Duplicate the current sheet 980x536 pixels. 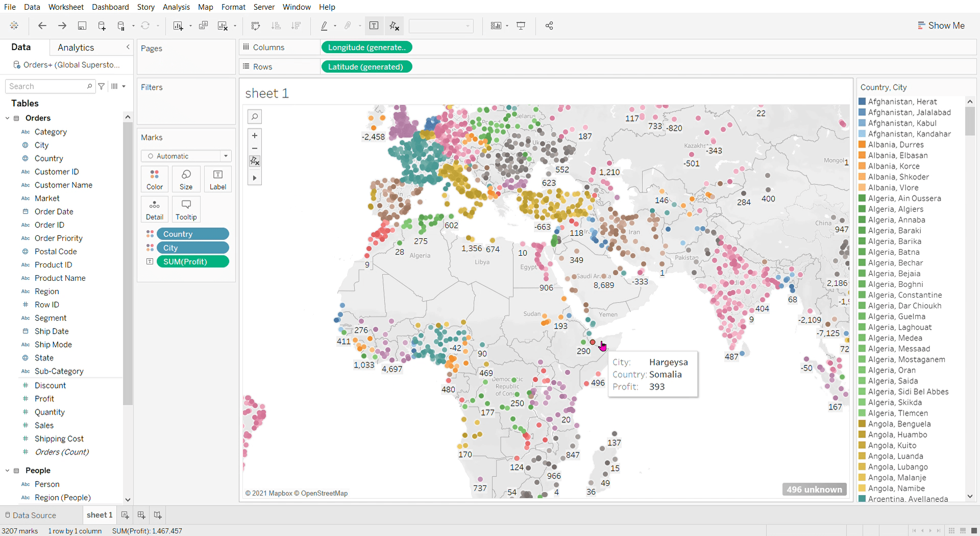tap(203, 26)
